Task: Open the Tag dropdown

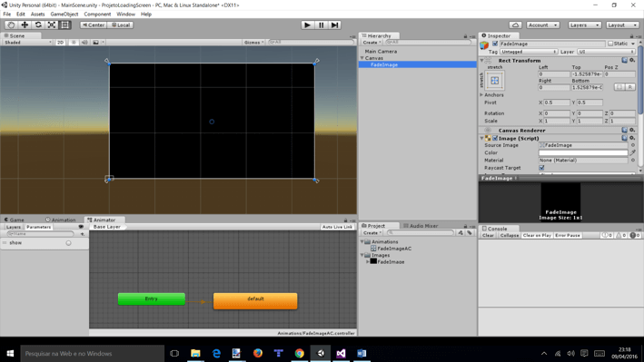Action: click(529, 52)
